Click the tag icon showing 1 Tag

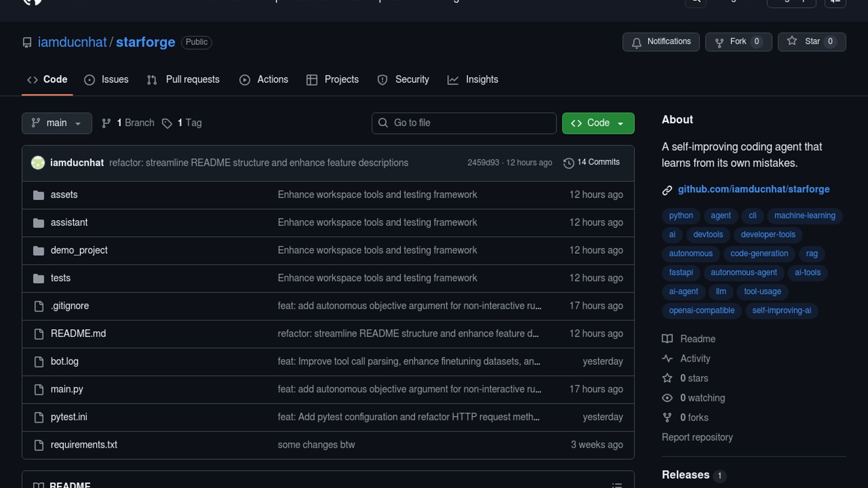(167, 123)
